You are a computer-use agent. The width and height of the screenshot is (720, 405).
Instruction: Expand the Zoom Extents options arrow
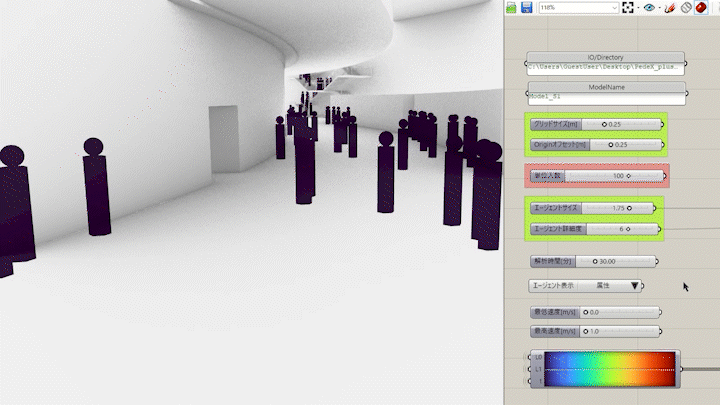coord(638,7)
